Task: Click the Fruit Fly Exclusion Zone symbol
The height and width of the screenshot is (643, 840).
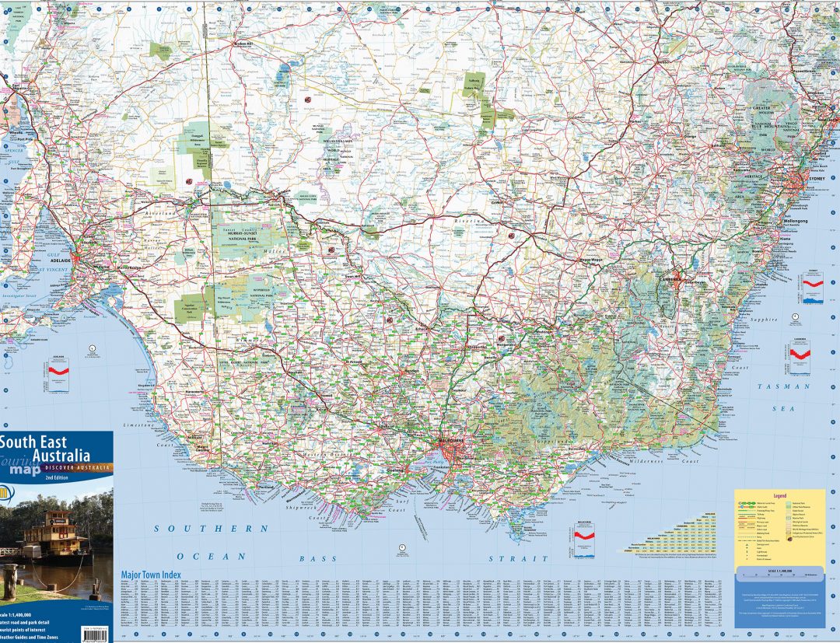Action: [789, 537]
